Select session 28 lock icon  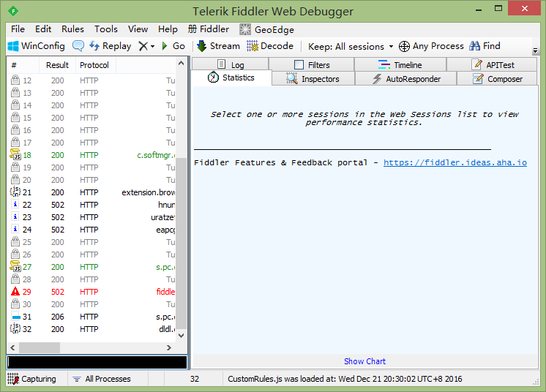point(15,279)
